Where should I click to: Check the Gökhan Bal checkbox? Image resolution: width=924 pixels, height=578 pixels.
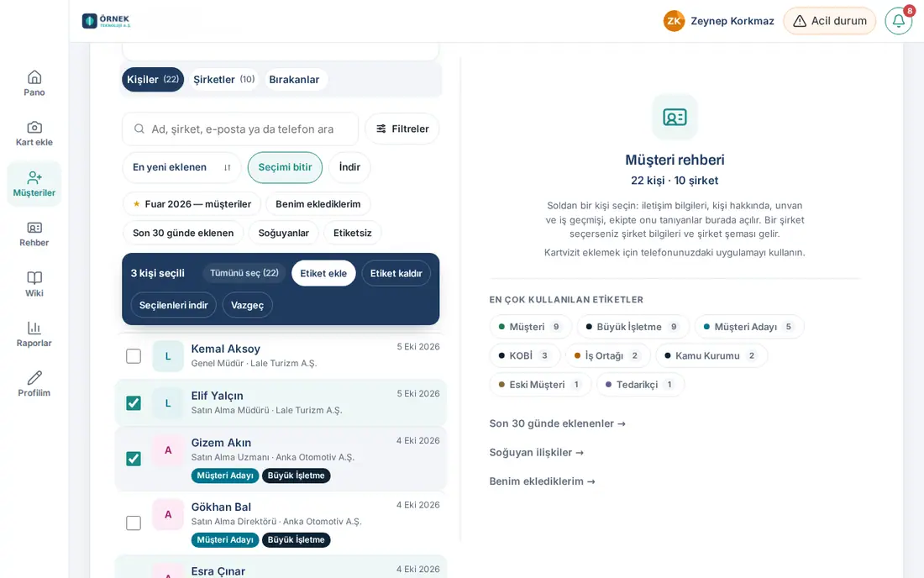(134, 523)
